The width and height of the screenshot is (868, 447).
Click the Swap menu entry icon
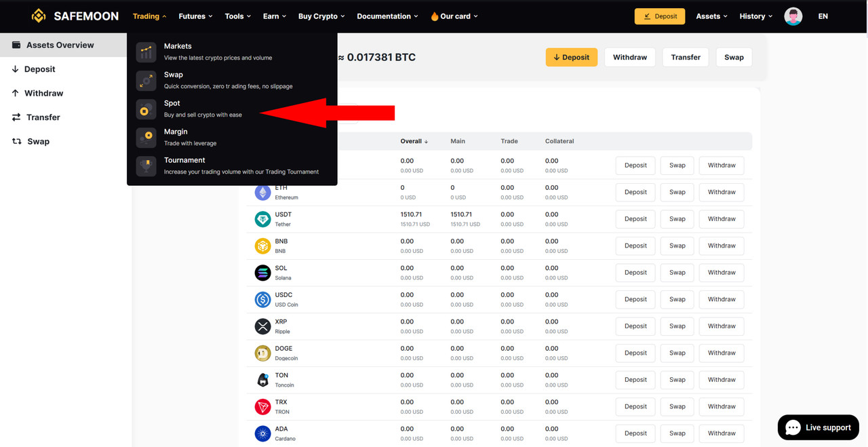[x=146, y=80]
